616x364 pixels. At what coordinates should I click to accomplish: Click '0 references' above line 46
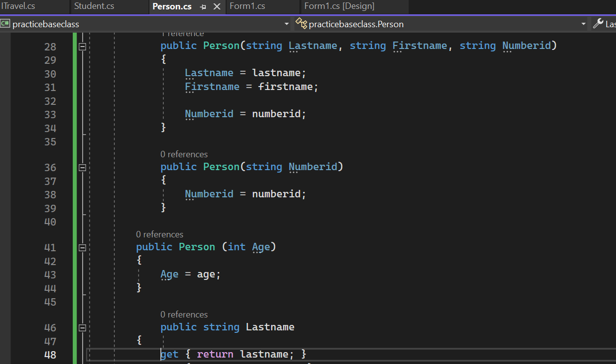(184, 315)
